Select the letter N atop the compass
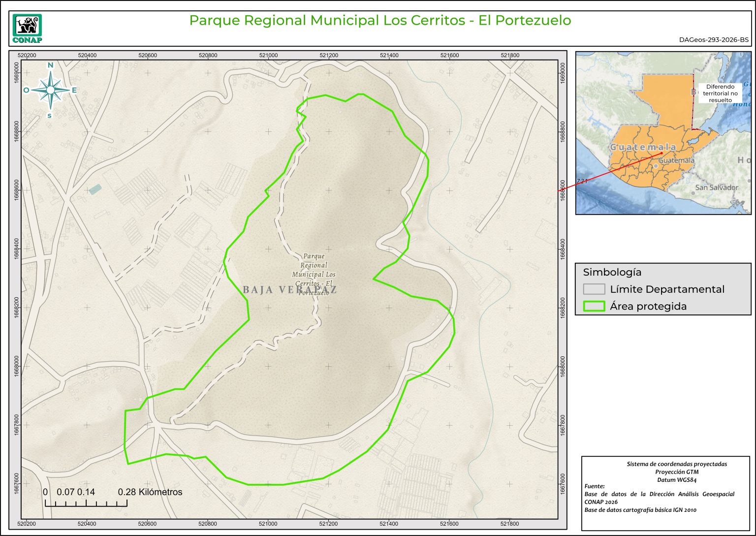Screen dimensions: 756x536 point(50,65)
